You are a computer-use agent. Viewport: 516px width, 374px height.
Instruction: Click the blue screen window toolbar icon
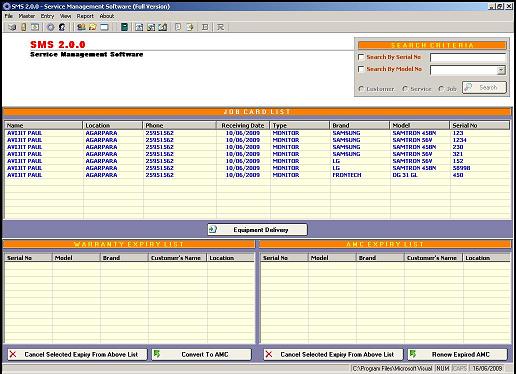point(104,27)
